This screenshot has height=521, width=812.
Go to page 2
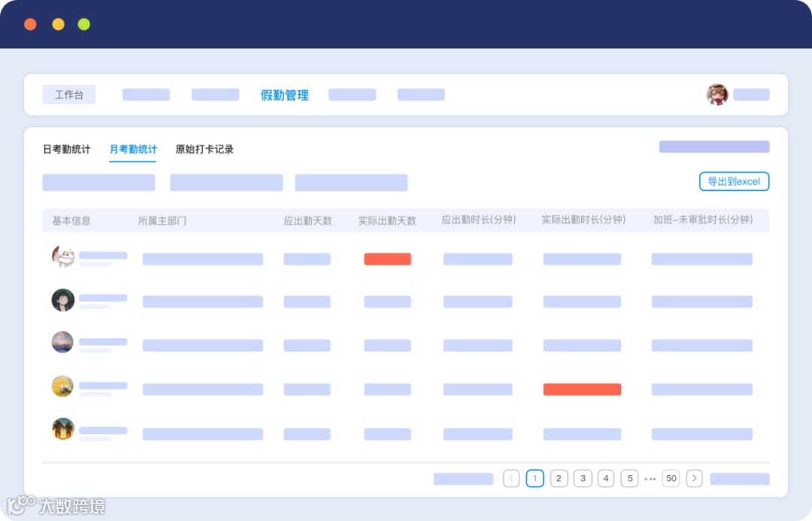559,478
